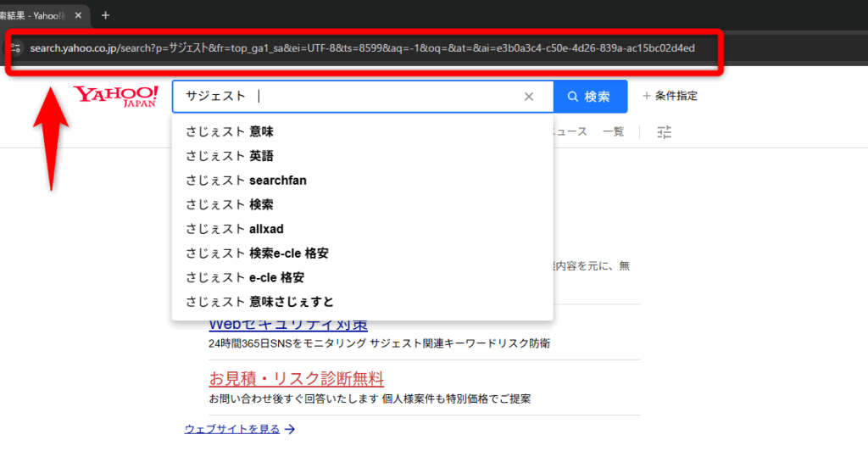Open the Webセキュリティ対策 ad link
Viewport: 868px width, 468px height.
point(288,326)
